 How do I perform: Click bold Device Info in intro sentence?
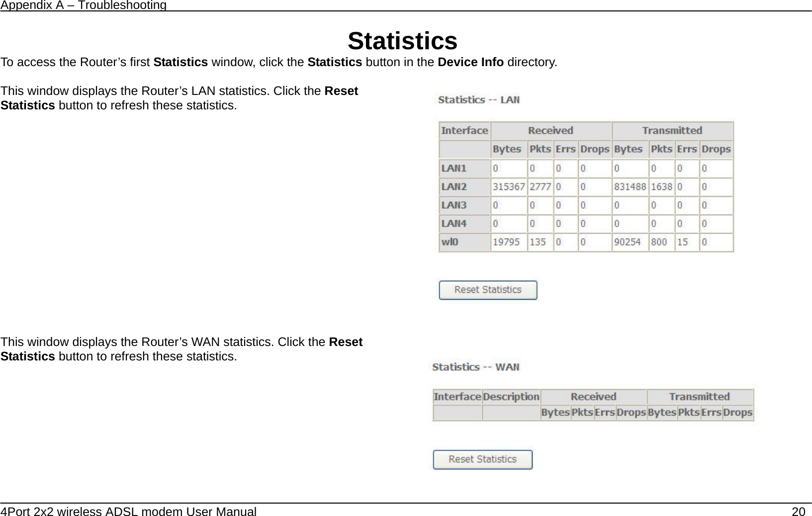(470, 63)
